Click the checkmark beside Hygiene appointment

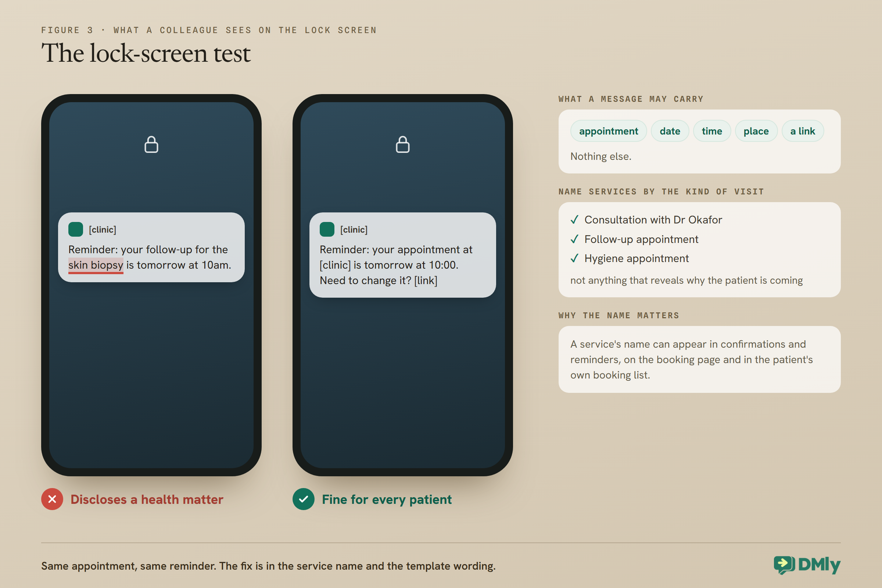[574, 258]
